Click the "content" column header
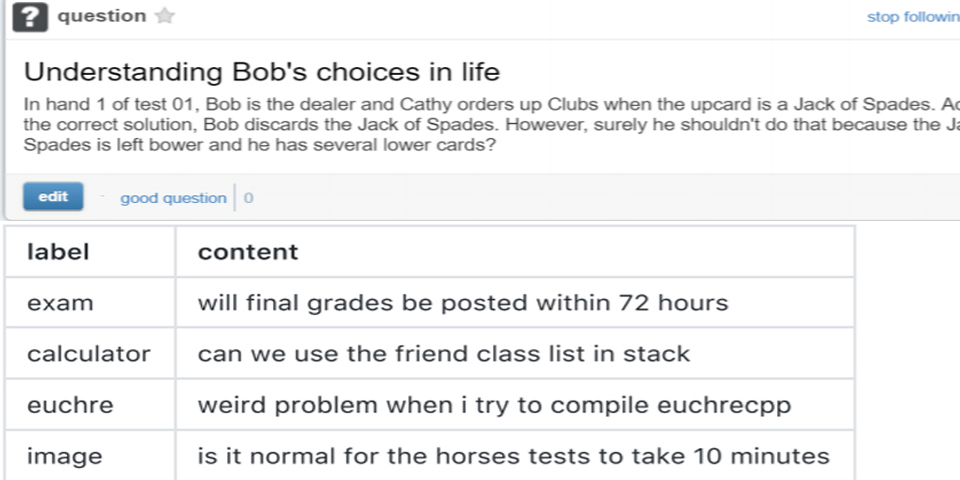Screen dimensions: 960x480 click(x=248, y=252)
